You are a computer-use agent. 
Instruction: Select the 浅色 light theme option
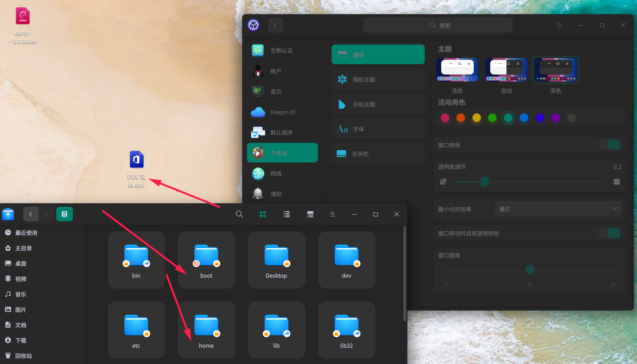tap(457, 70)
